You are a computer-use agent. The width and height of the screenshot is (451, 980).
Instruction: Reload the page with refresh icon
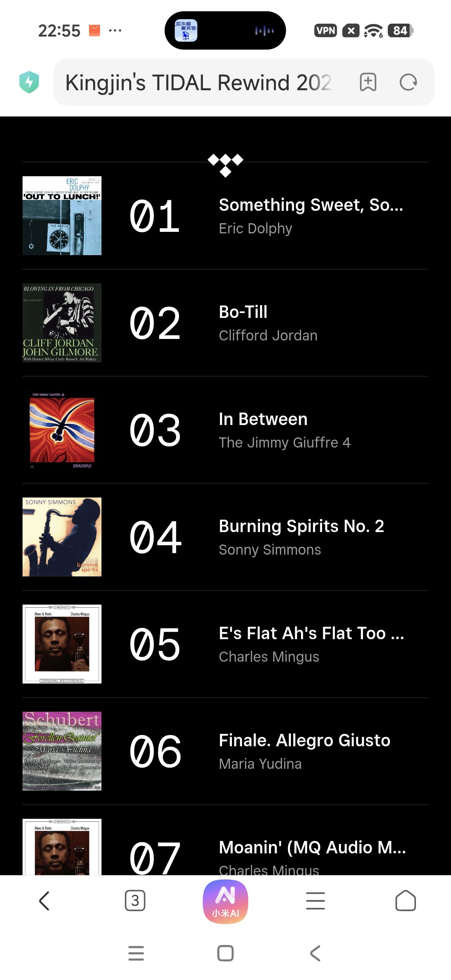408,82
